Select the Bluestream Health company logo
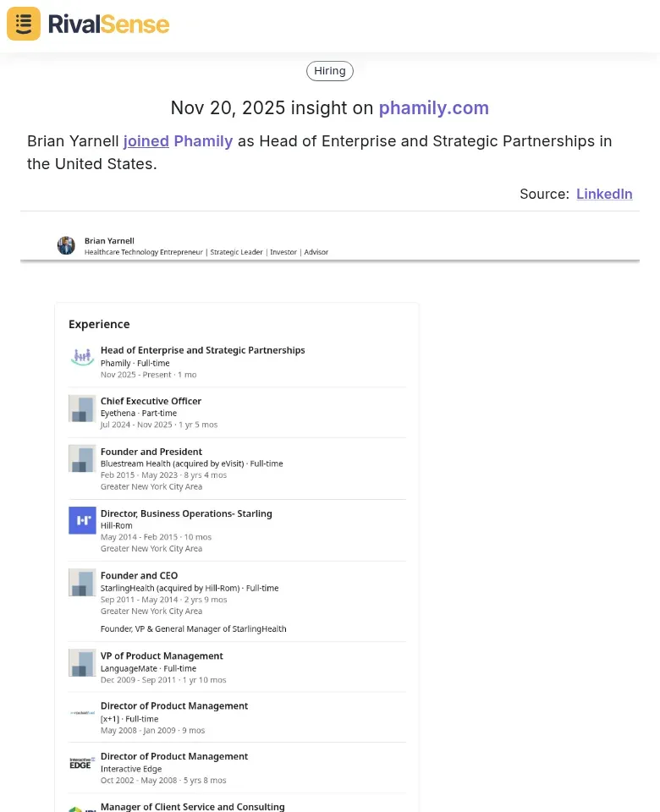The image size is (660, 812). (81, 458)
